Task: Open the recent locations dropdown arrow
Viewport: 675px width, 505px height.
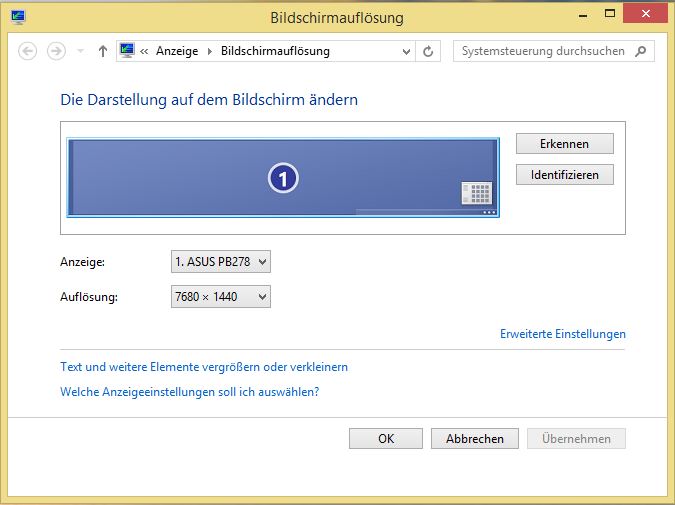Action: [x=81, y=51]
